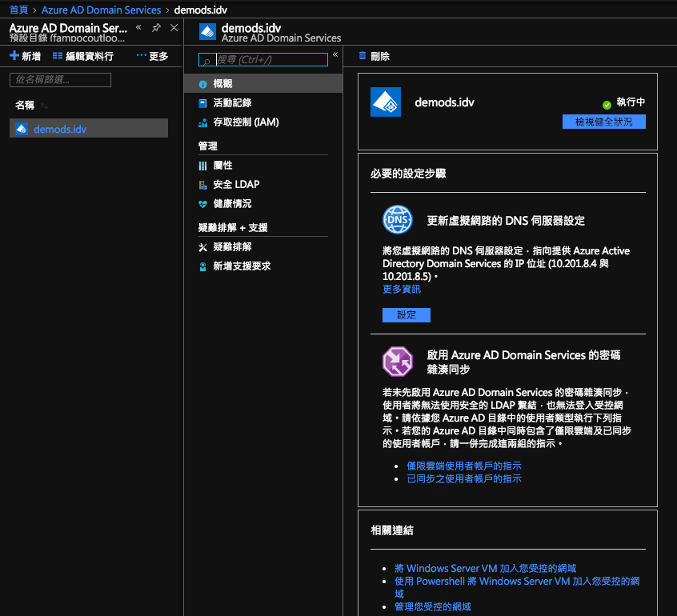Click the 設定 configure button

pos(407,315)
